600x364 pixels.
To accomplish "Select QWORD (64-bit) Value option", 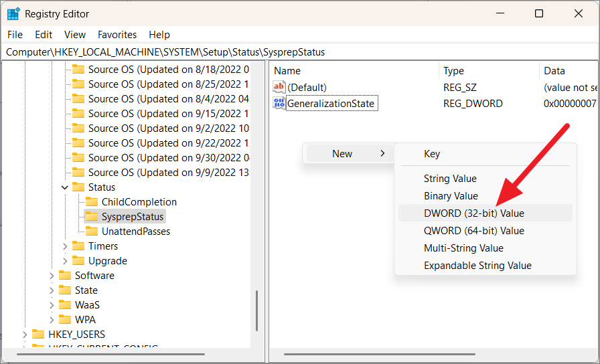I will point(485,231).
